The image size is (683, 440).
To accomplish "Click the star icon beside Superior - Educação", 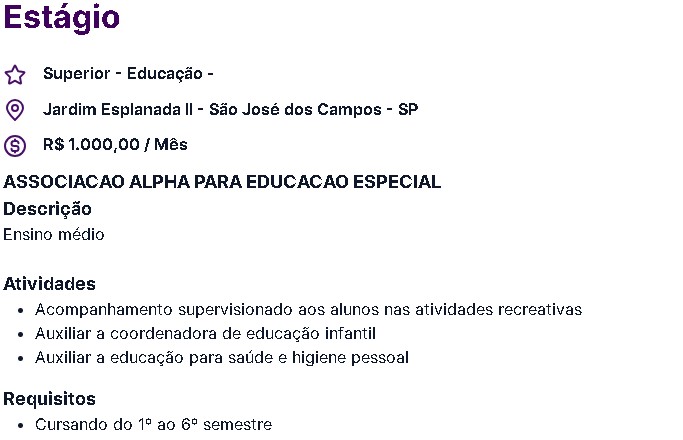I will click(x=15, y=74).
